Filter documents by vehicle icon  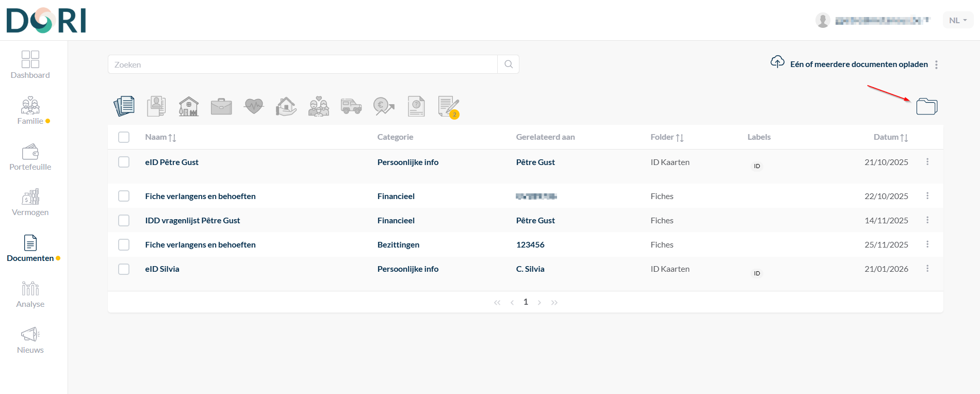click(x=351, y=106)
